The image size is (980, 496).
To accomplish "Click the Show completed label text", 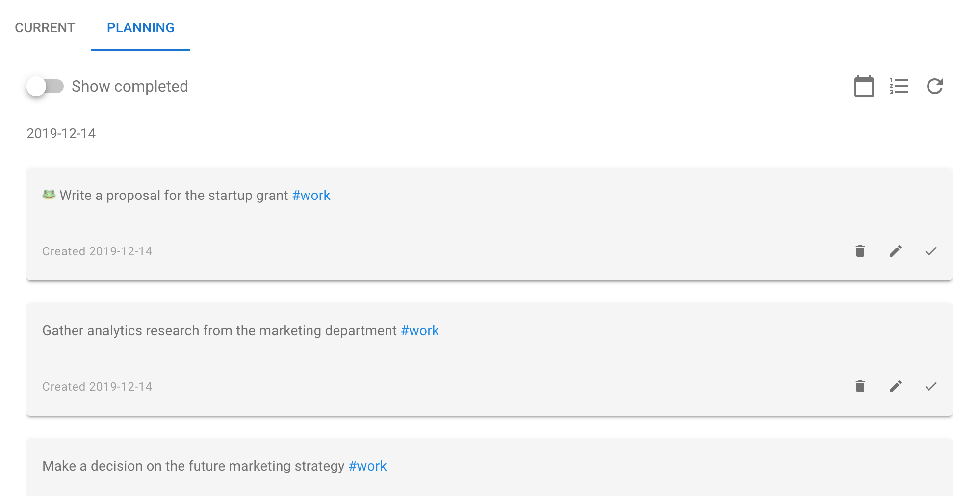I will pos(130,86).
